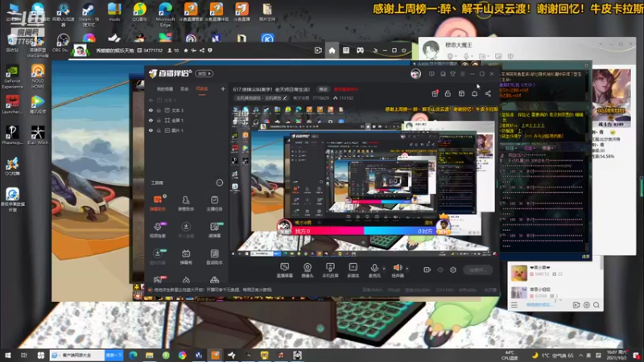The width and height of the screenshot is (644, 362).
Task: Click the start streaming button
Action: (x=477, y=269)
